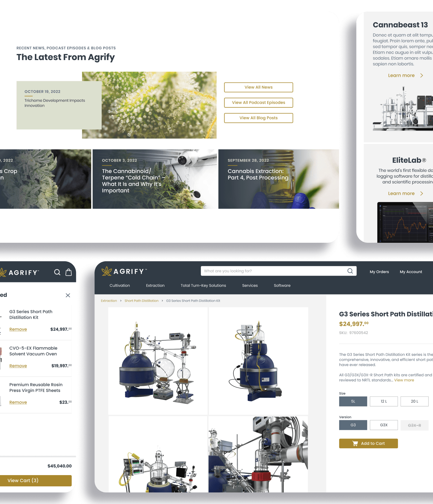433x504 pixels.
Task: Open the bottom-left product image with yellow cable
Action: [x=158, y=454]
